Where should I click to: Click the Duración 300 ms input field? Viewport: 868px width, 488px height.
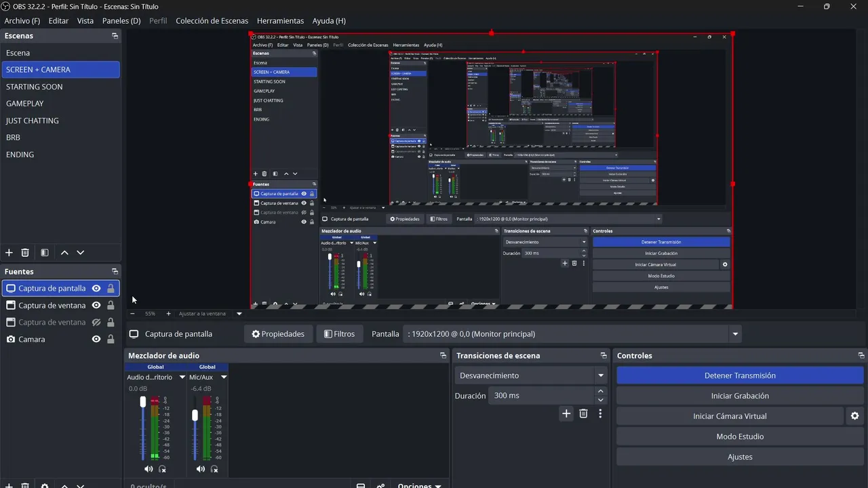point(541,396)
